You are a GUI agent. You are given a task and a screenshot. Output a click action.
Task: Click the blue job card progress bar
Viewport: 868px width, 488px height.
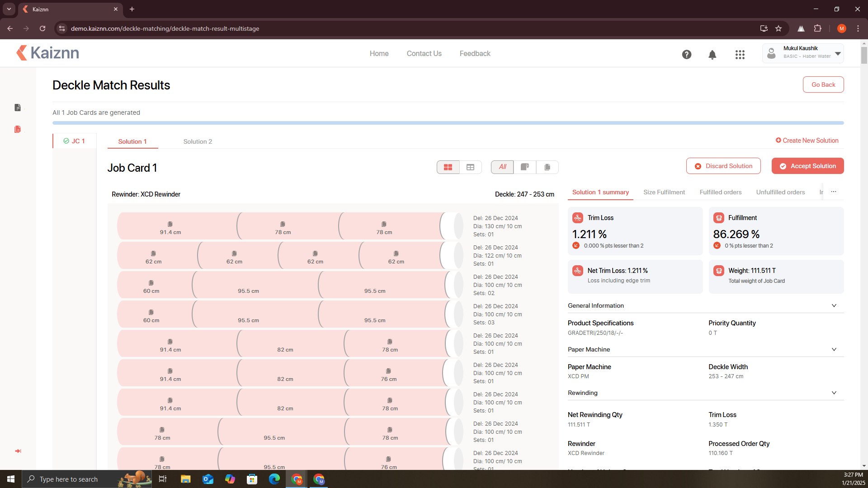coord(448,123)
